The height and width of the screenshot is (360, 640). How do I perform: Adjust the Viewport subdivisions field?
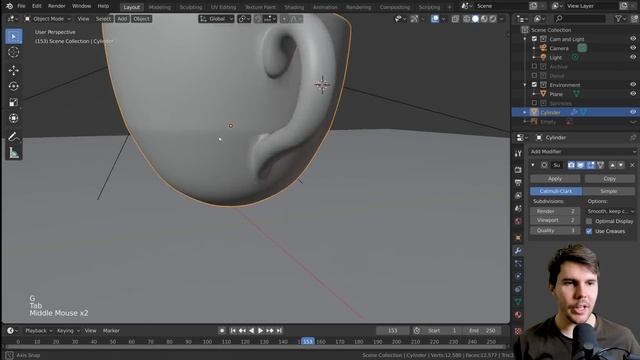[x=555, y=220]
